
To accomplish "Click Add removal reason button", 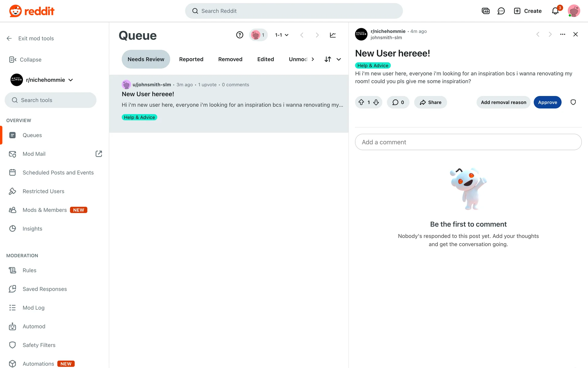I will (503, 102).
